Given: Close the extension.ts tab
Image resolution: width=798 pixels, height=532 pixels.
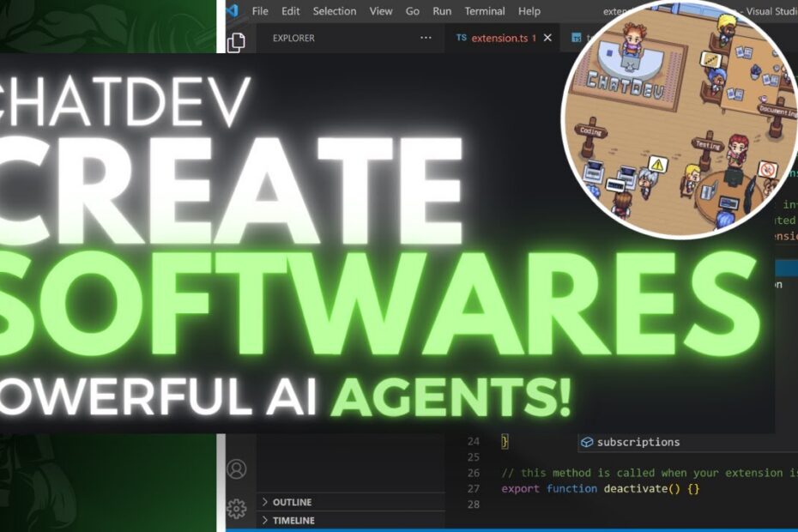Looking at the screenshot, I should pos(547,38).
